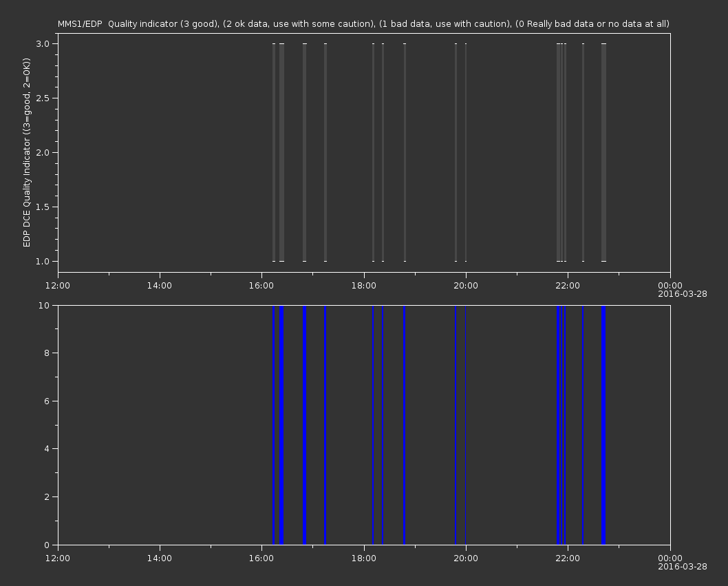Click the 16:00 time label under upper plot
The width and height of the screenshot is (728, 586).
pyautogui.click(x=261, y=285)
